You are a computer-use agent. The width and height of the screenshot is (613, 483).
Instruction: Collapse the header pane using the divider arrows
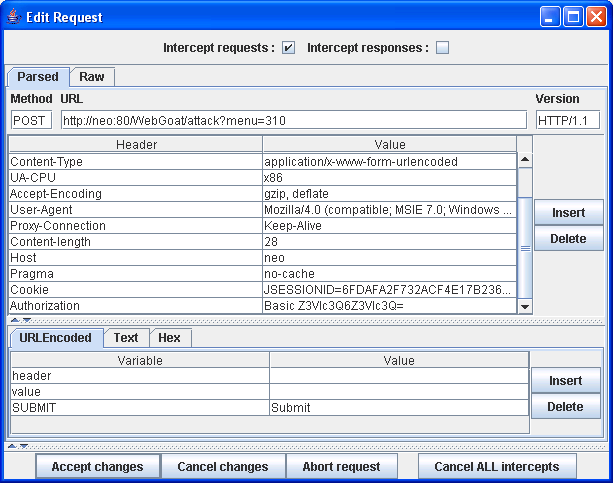point(14,321)
